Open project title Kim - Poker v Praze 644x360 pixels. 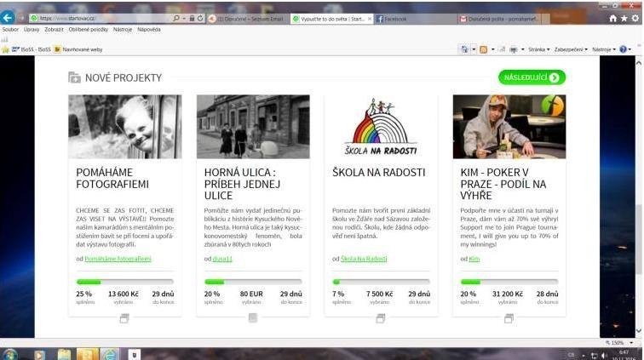coord(503,184)
